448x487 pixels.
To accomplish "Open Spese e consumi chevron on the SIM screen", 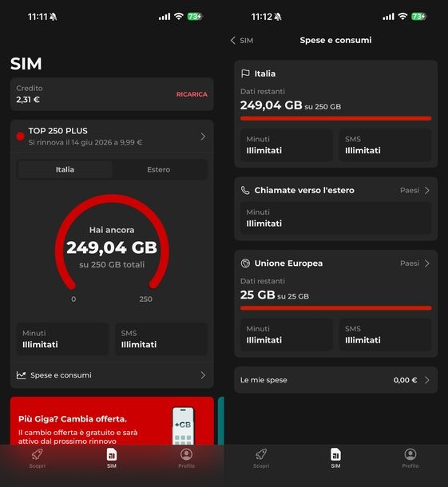I will [203, 375].
